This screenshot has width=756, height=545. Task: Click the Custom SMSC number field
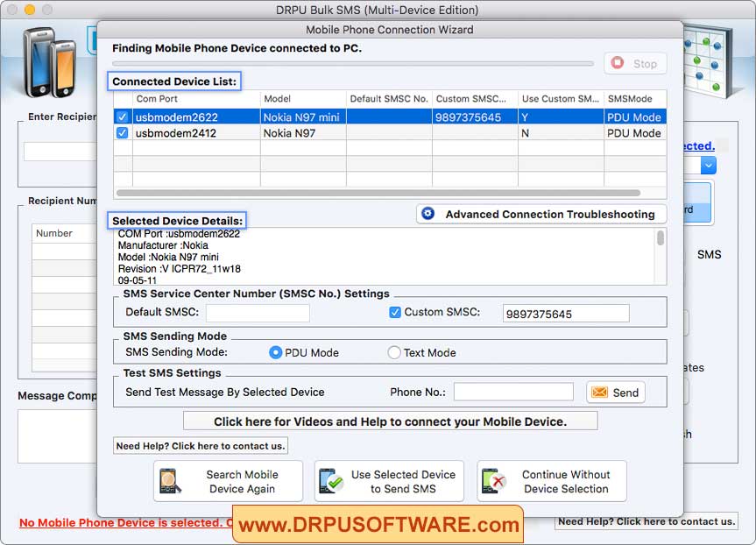click(x=566, y=314)
